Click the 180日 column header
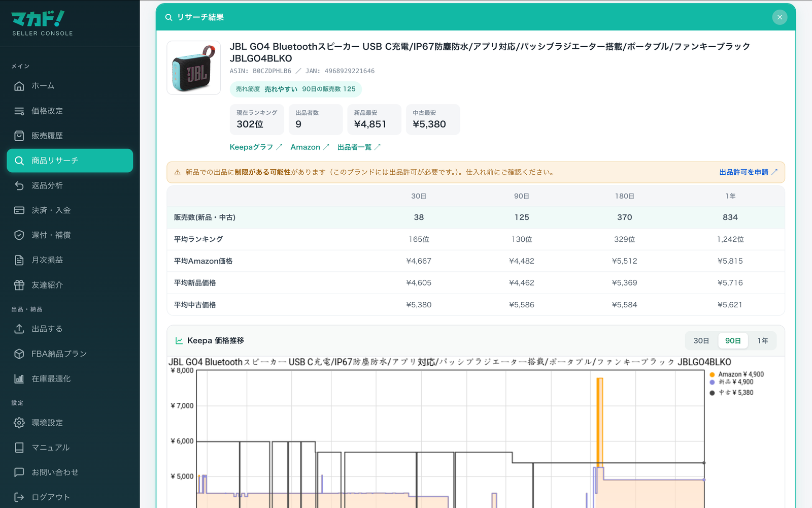The width and height of the screenshot is (812, 508). (x=624, y=196)
